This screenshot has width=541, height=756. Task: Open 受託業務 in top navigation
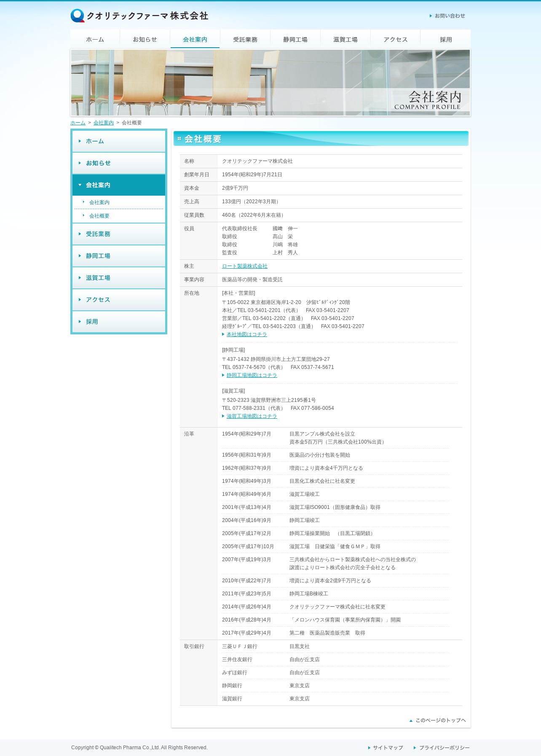point(245,39)
